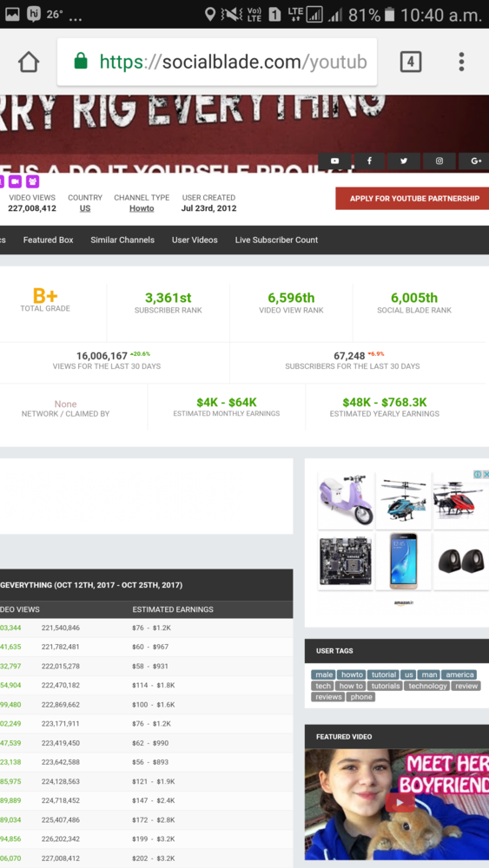Tap the browser home icon

point(29,62)
